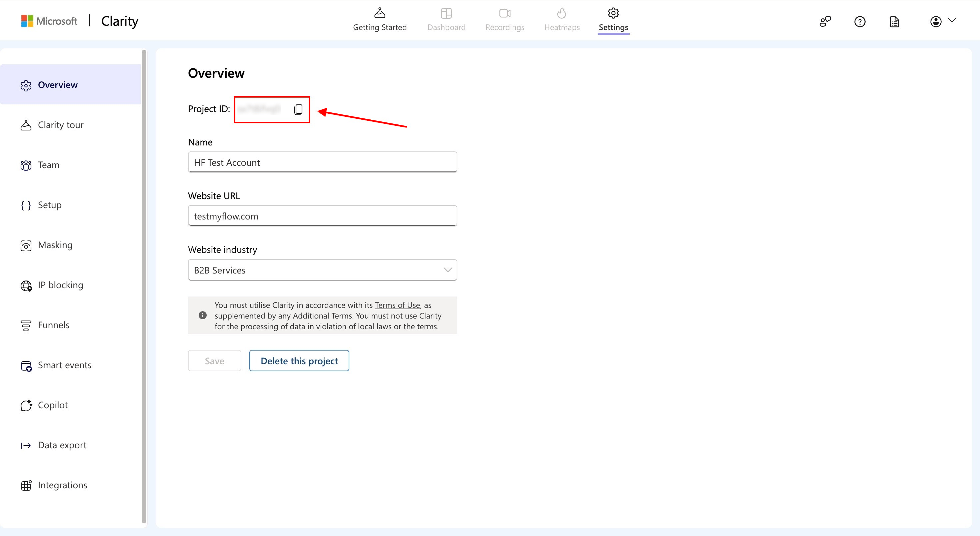The height and width of the screenshot is (536, 980).
Task: Click the Getting Started hanger icon
Action: click(x=380, y=13)
